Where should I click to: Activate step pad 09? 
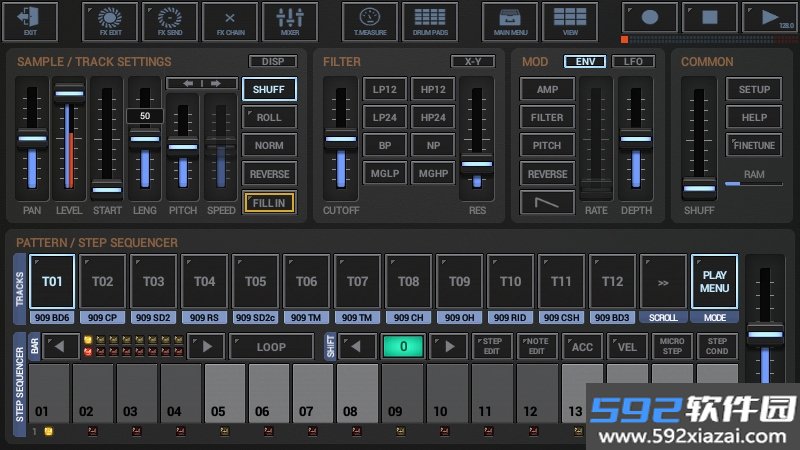coord(402,393)
